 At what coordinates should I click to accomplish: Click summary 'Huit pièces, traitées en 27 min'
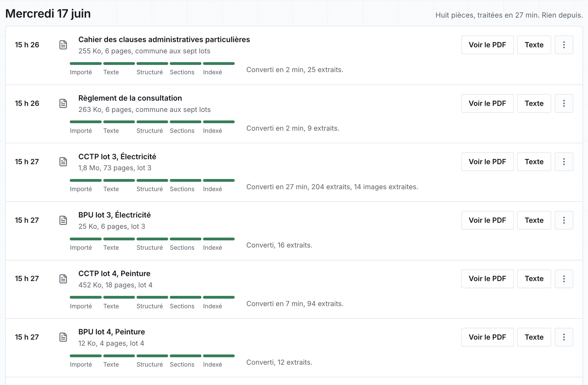(509, 15)
